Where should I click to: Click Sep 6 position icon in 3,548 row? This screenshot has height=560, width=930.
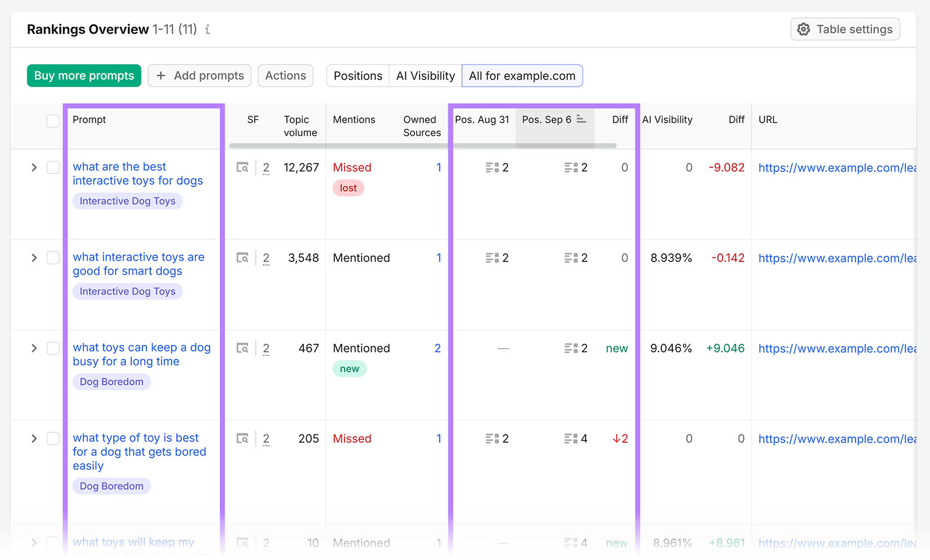[x=571, y=258]
